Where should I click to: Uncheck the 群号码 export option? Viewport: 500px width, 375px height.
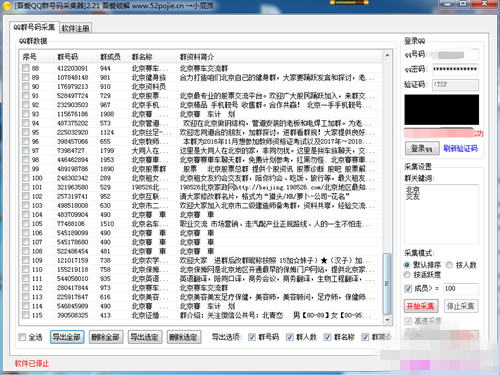(252, 337)
